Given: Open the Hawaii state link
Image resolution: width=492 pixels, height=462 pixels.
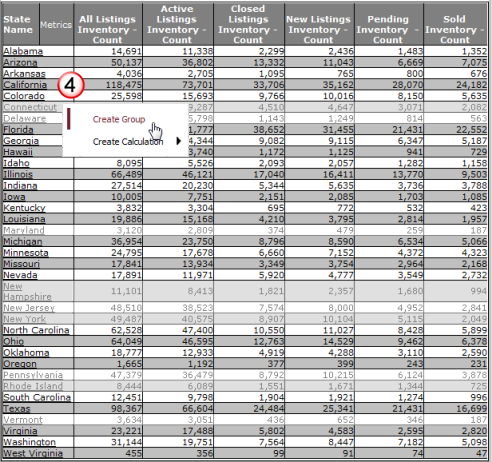Looking at the screenshot, I should point(18,152).
